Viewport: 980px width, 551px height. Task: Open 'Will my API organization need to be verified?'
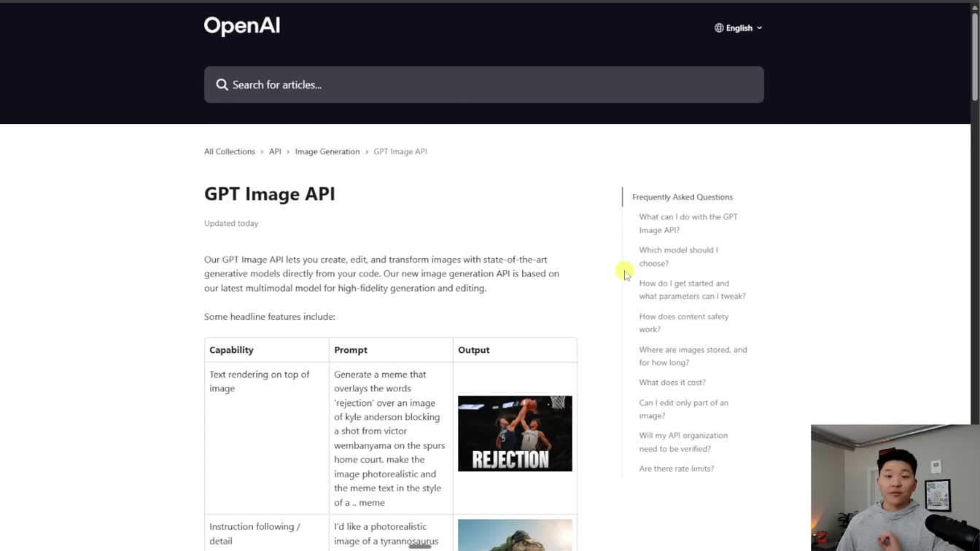pos(683,442)
